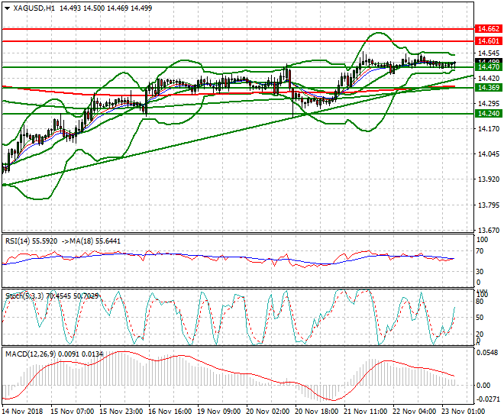504x420 pixels.
Task: Select the green 14.470 price level label
Action: click(488, 67)
